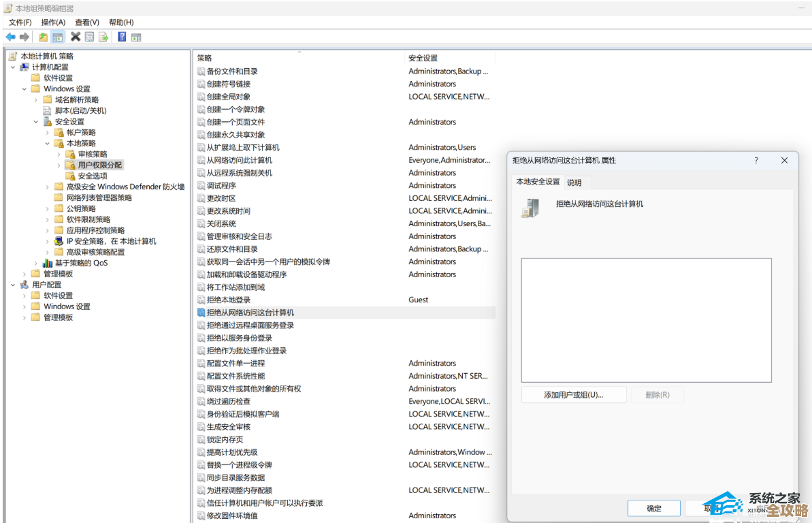Open the Help icon with question mark
The image size is (812, 523).
[x=122, y=37]
